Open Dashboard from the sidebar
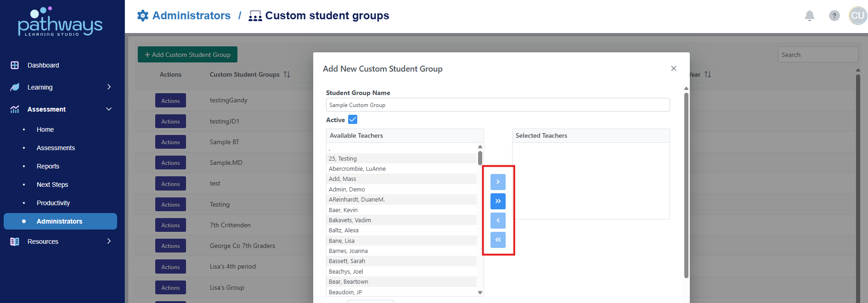The image size is (868, 303). point(43,65)
